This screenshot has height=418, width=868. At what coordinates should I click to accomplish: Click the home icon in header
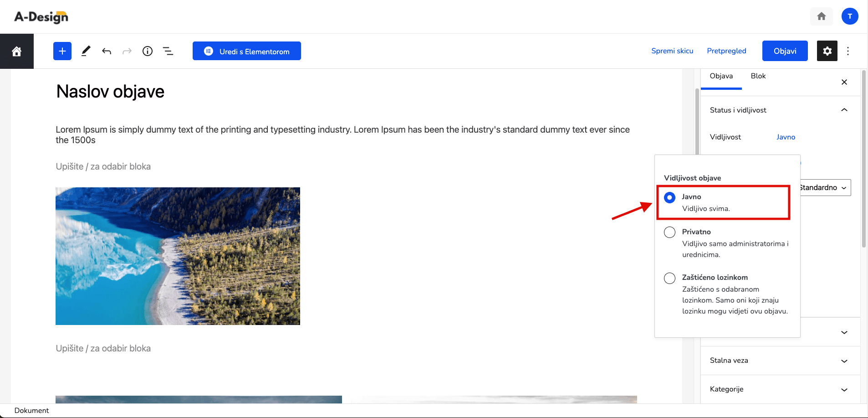tap(822, 16)
